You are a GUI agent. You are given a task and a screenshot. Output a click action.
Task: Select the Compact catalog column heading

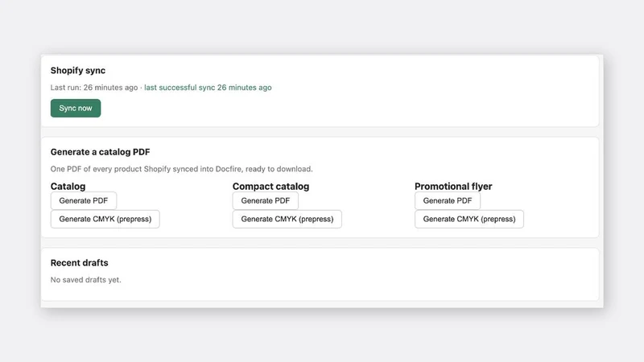click(270, 187)
